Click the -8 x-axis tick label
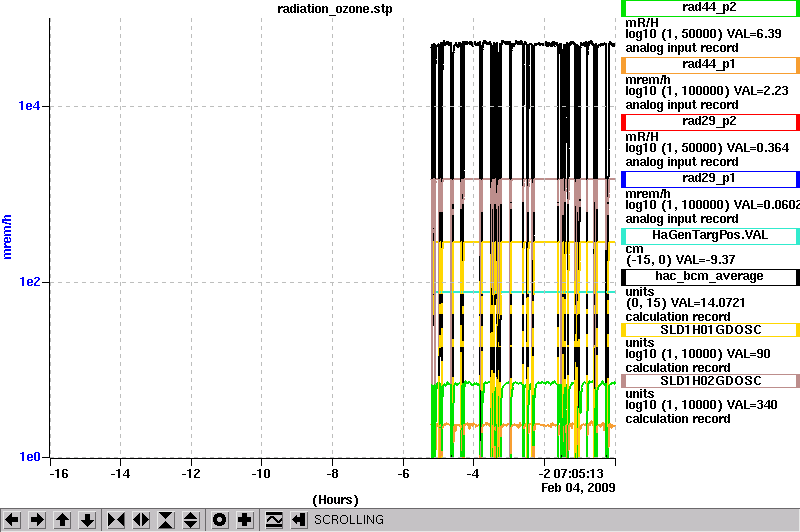Screen dimensions: 800x532 point(332,474)
